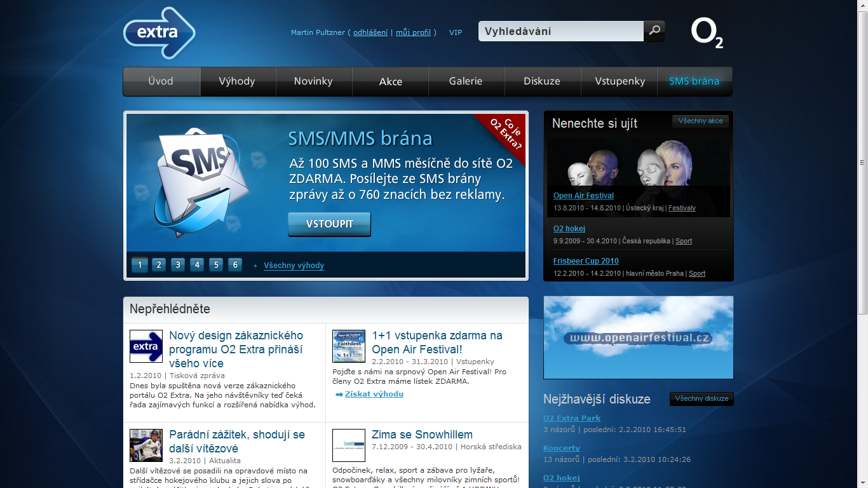The width and height of the screenshot is (868, 488).
Task: Open the SMS brána menu tab
Action: pos(694,81)
